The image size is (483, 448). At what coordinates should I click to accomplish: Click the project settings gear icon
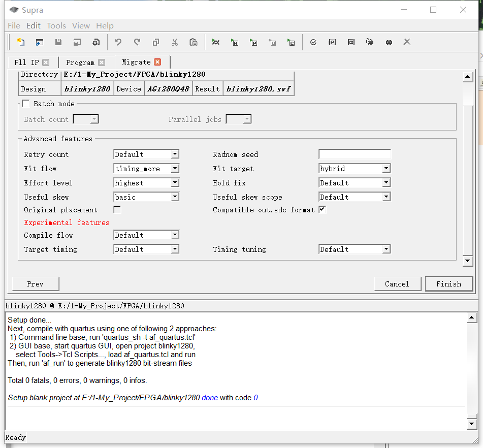tap(96, 42)
